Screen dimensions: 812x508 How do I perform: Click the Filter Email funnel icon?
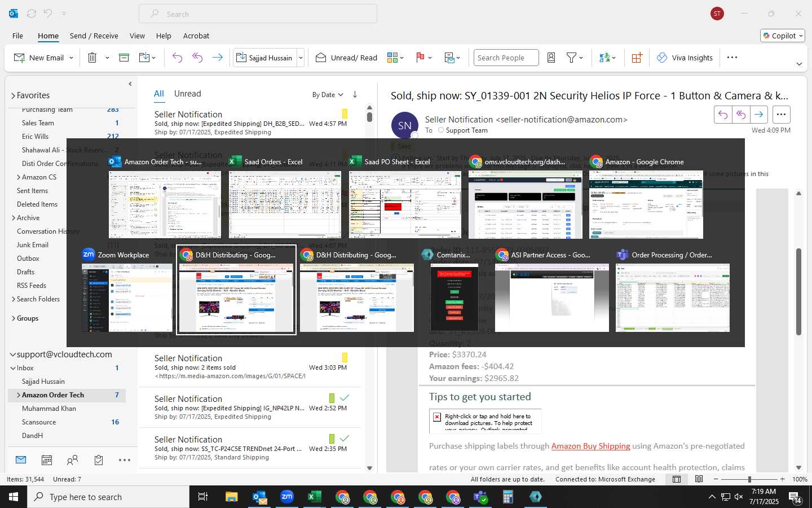click(x=571, y=58)
